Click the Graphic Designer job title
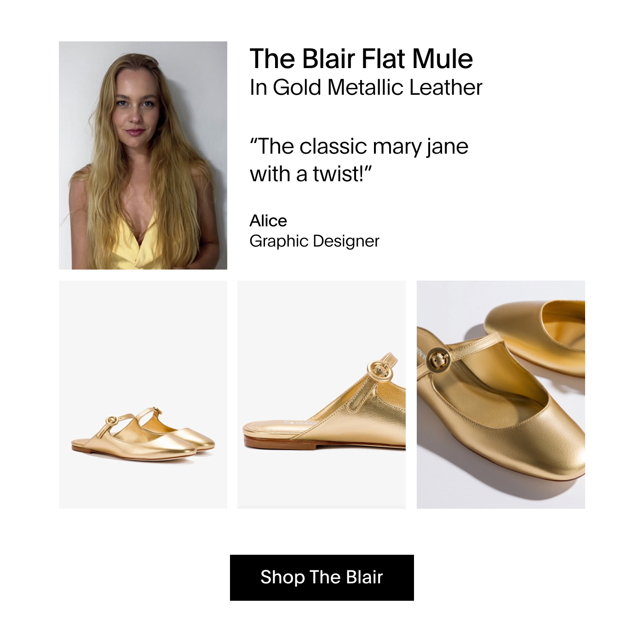644x644 pixels. pyautogui.click(x=314, y=241)
